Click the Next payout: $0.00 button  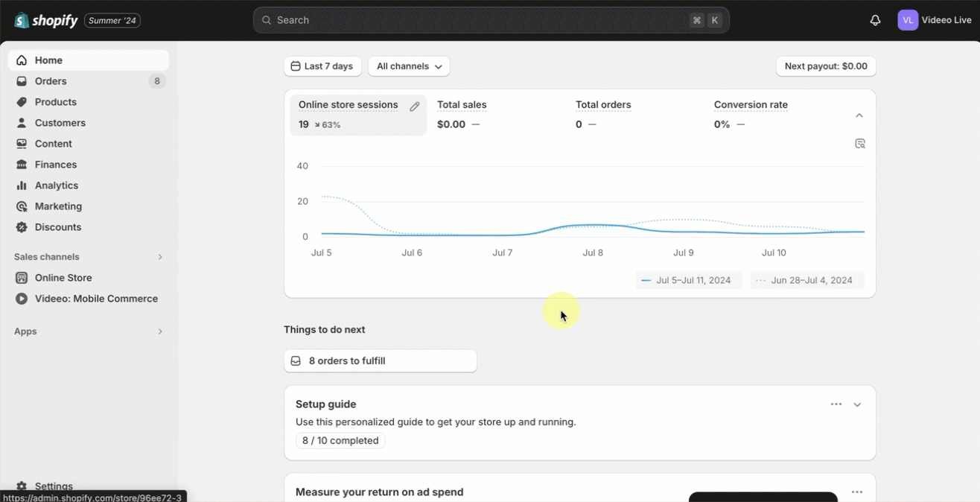(x=825, y=66)
